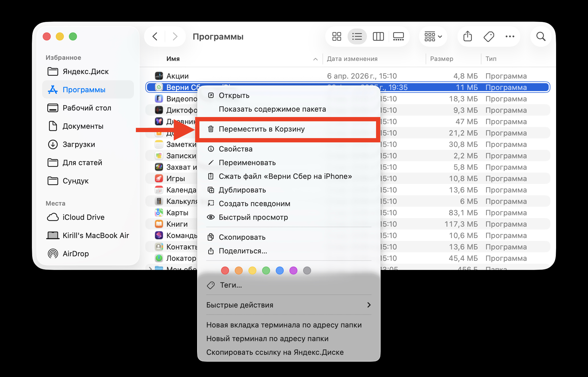Apply the red color tag
This screenshot has width=588, height=377.
225,271
